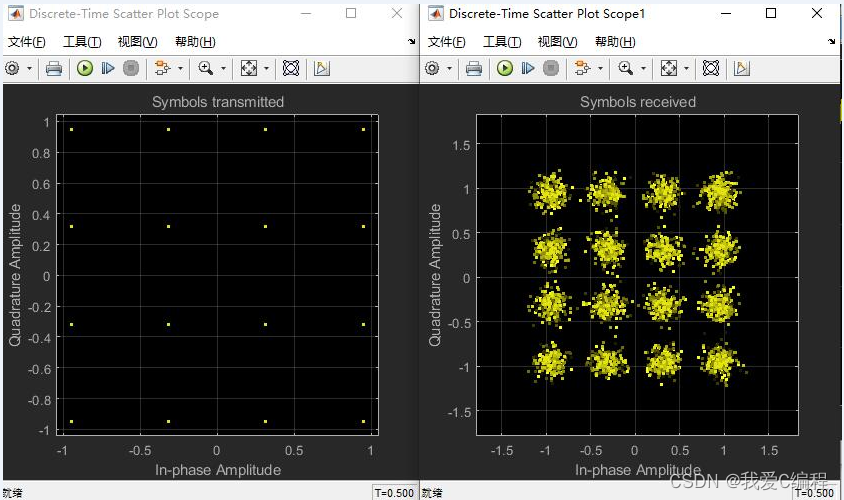Open 文件(F) menu in Scatter Plot Scope window
Screen dimensions: 844x500
tap(26, 41)
